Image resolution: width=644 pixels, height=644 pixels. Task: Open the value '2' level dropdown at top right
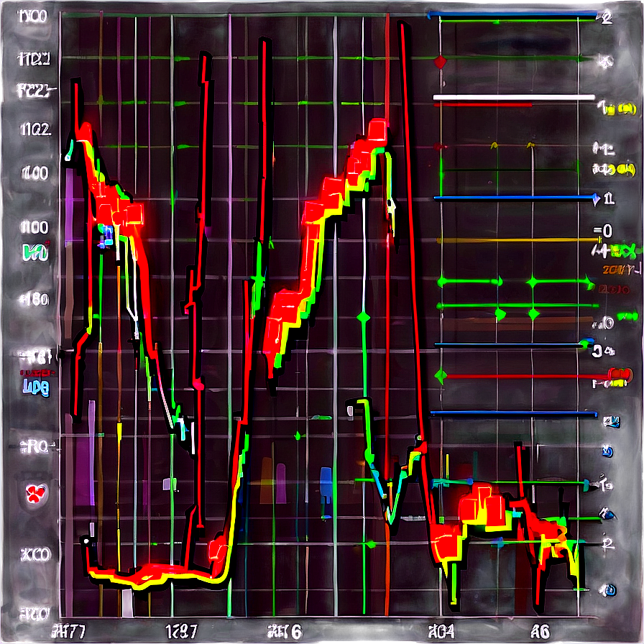click(605, 18)
